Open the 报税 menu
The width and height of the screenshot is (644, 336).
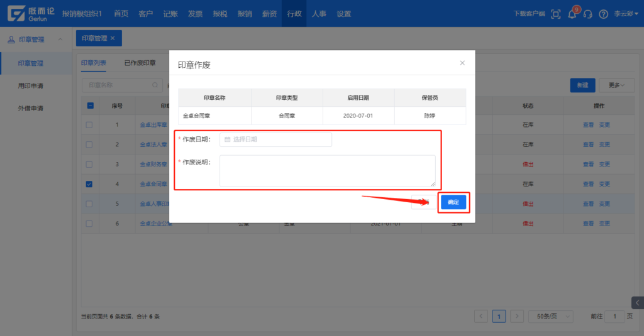[x=219, y=14]
